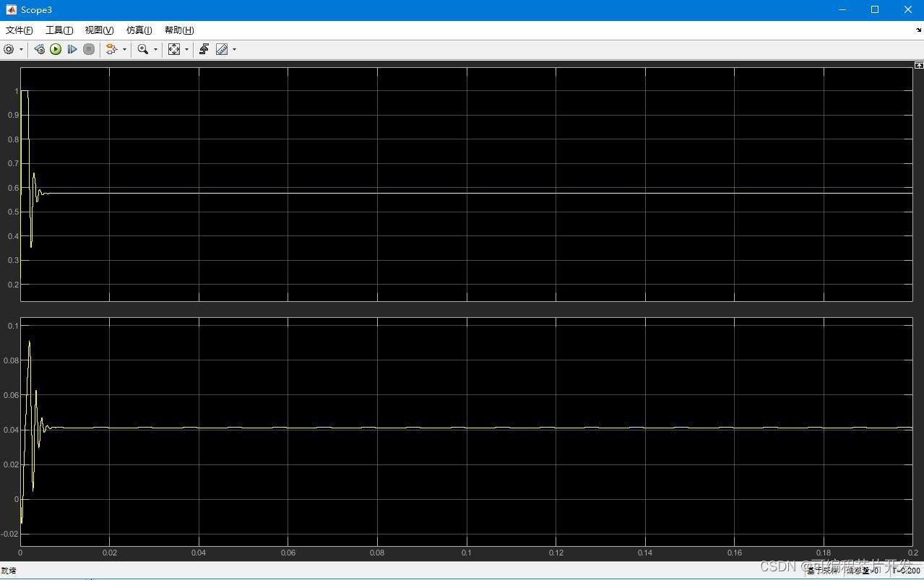
Task: Maximize axes using plot corner icon
Action: [x=919, y=65]
